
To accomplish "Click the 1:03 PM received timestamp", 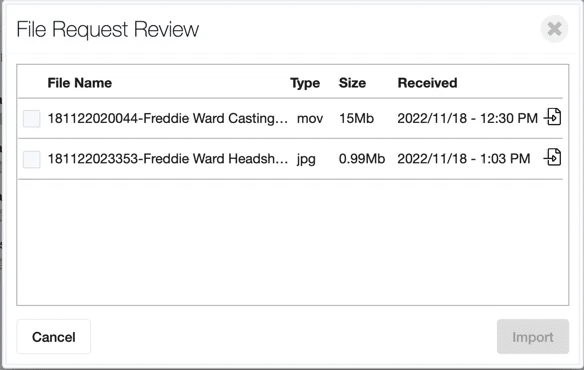I will (x=464, y=159).
